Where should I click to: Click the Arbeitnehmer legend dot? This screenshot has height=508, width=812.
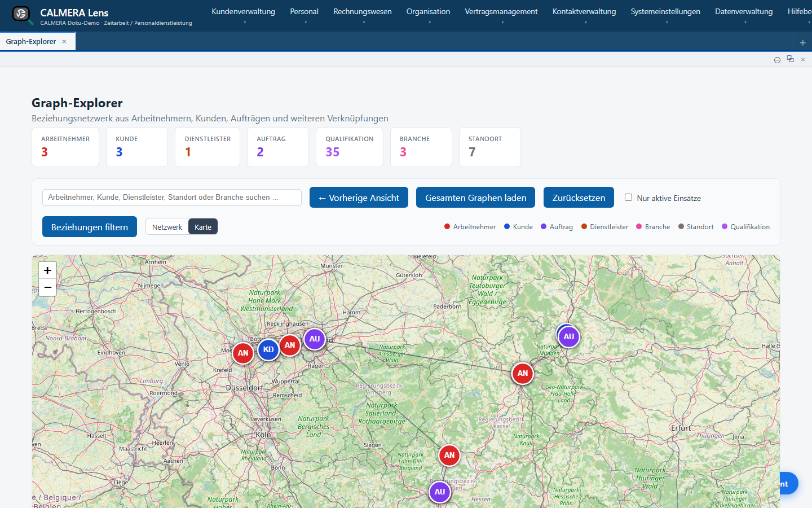[x=447, y=227]
